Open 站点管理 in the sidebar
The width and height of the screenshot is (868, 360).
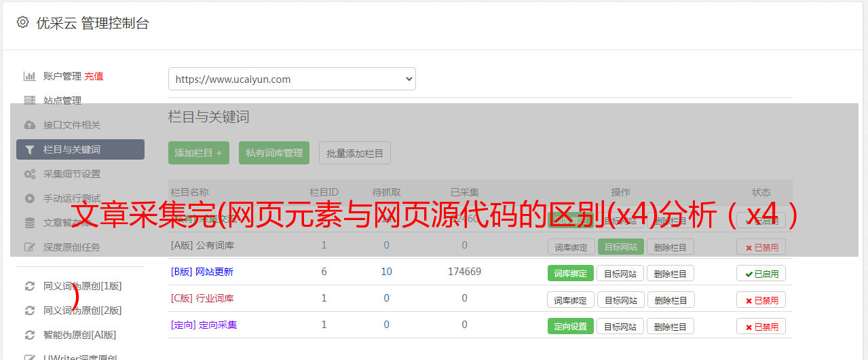pos(62,101)
